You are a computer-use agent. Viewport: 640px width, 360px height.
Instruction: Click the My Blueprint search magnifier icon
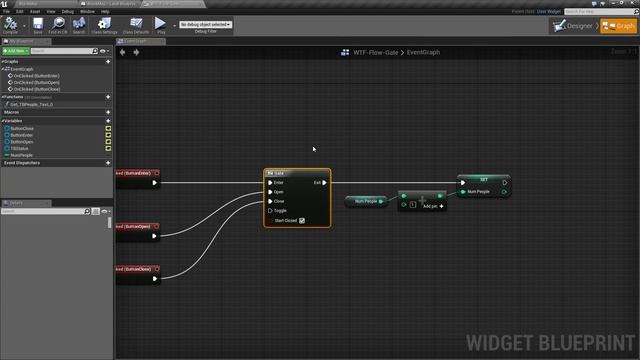[95, 51]
